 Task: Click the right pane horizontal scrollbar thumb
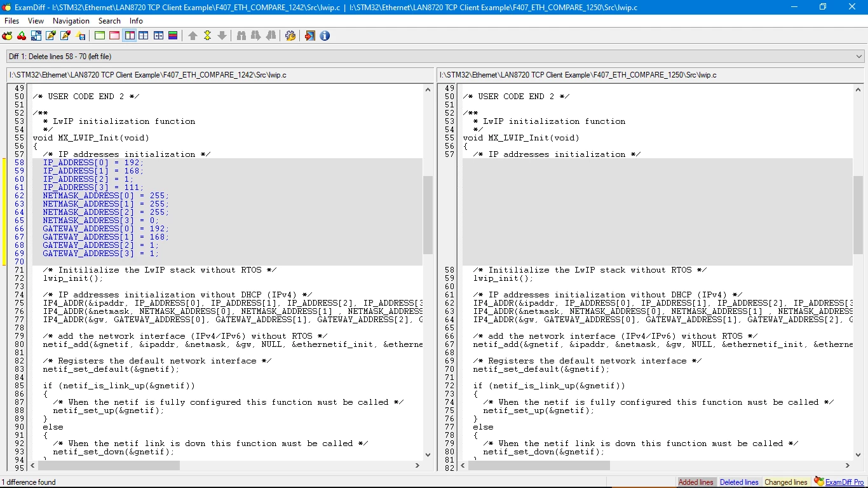pos(539,465)
